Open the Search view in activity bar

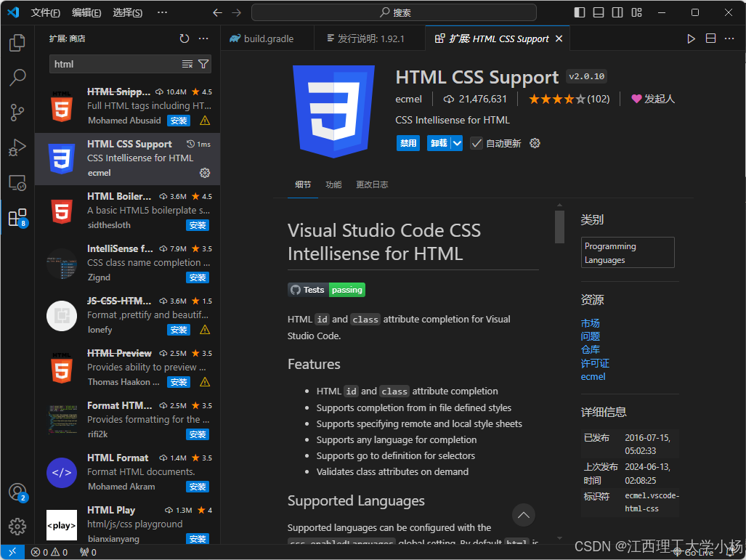click(17, 78)
